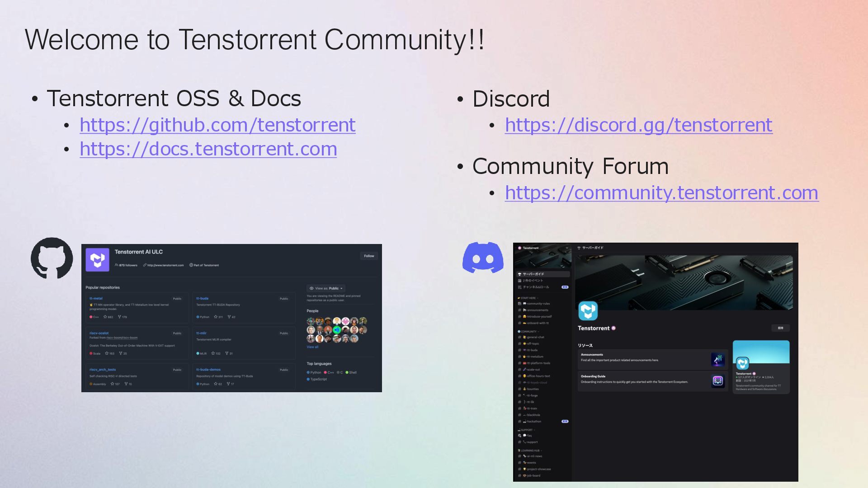Select the hackathon channel

tap(534, 422)
